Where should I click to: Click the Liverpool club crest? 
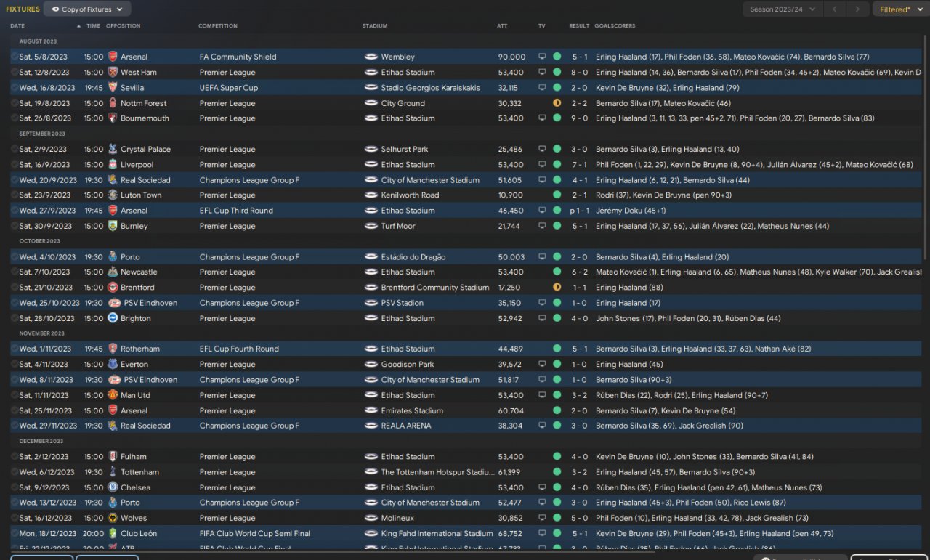(x=113, y=165)
